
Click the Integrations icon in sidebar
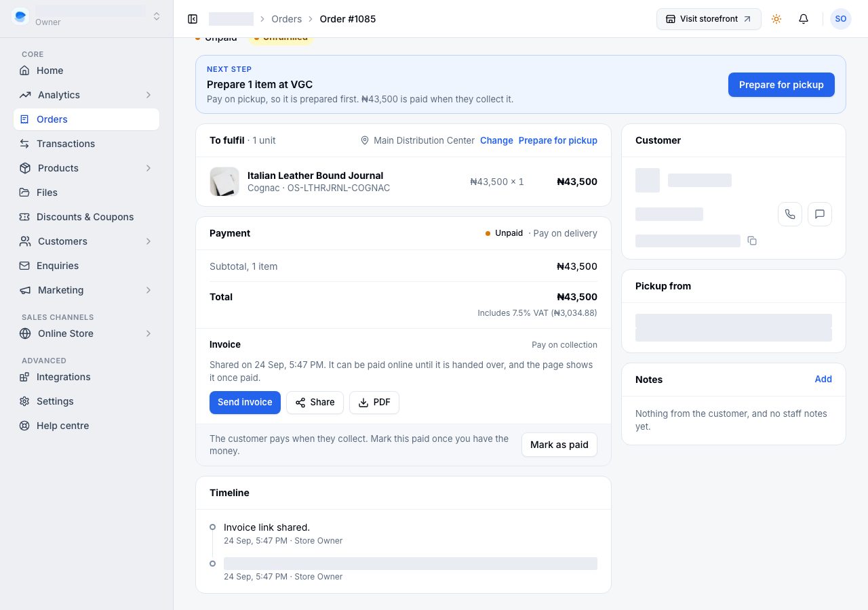(x=25, y=377)
